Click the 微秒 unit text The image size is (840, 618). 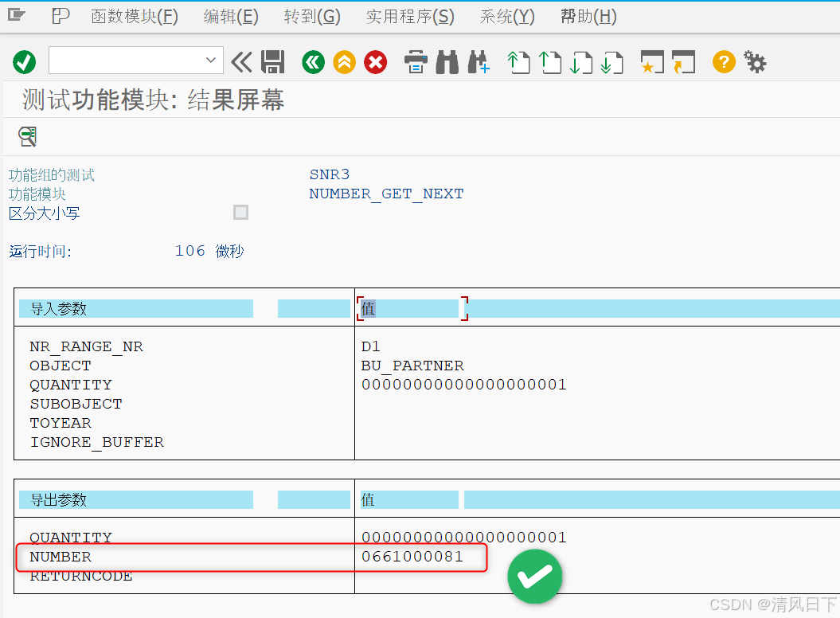[x=229, y=252]
